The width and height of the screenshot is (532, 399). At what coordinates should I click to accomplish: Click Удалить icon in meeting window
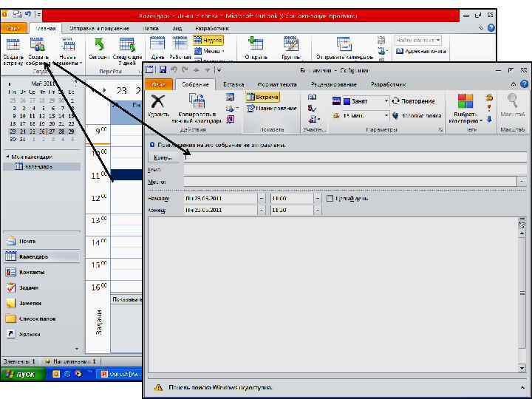[158, 106]
